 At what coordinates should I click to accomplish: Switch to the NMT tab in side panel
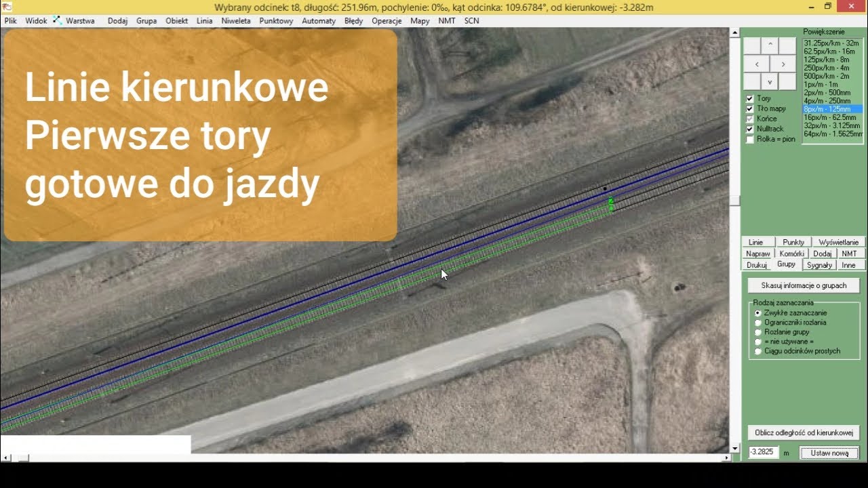point(849,253)
